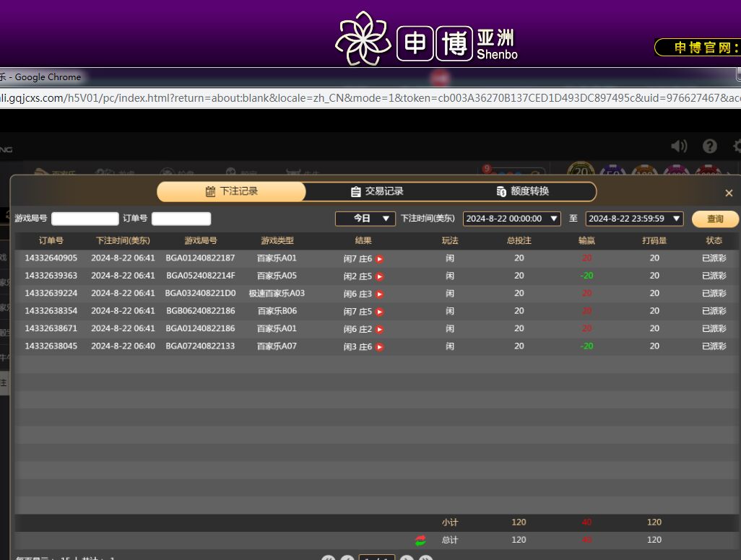Select the gold 20 betting chip

click(580, 172)
